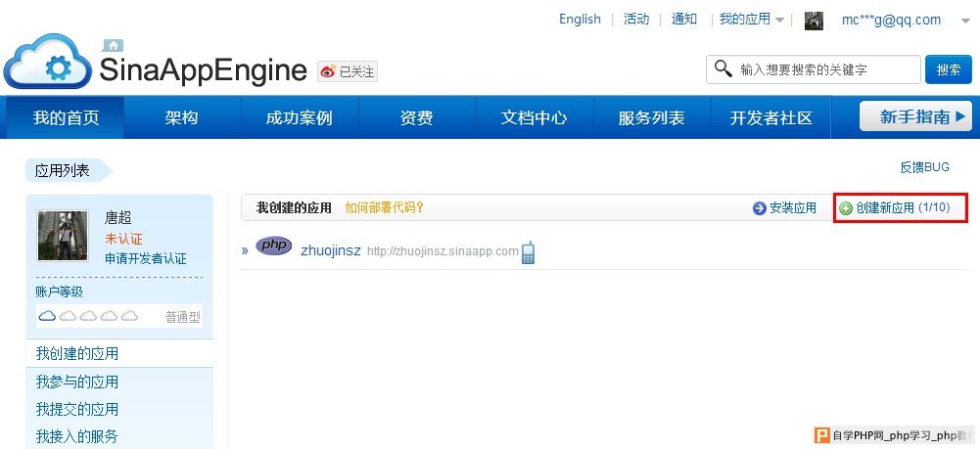
Task: Click the 未认证 status text
Action: (x=123, y=239)
